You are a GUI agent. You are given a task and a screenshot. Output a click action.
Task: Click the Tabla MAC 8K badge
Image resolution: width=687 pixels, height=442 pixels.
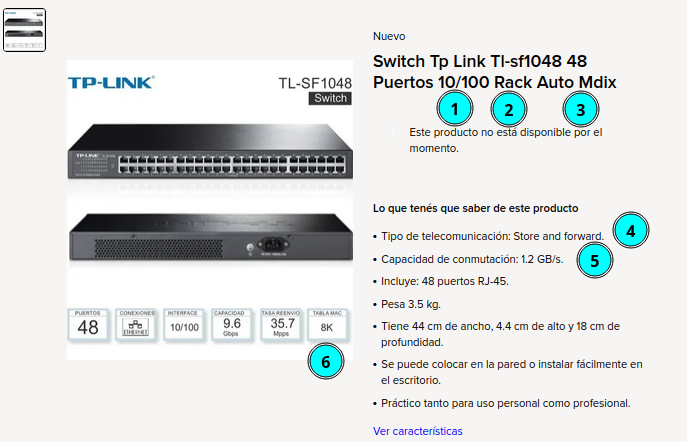[327, 325]
